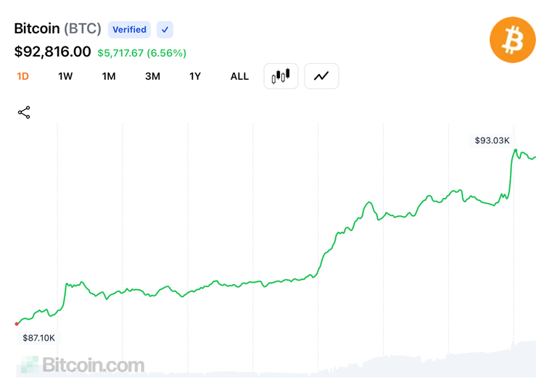Click the red starting dot on chart
Screen dimensions: 557x392
point(17,324)
